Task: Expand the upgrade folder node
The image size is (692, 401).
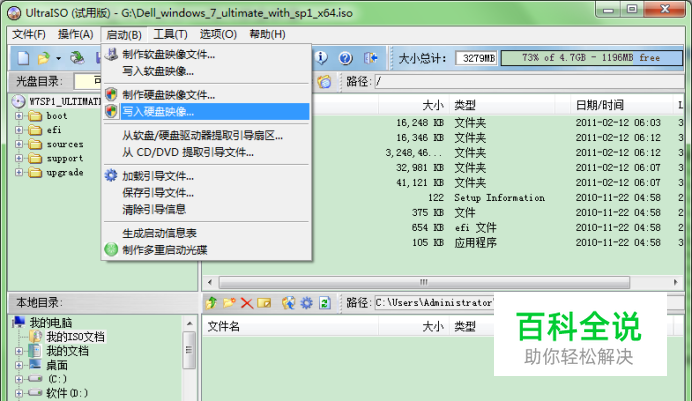Action: [19, 172]
